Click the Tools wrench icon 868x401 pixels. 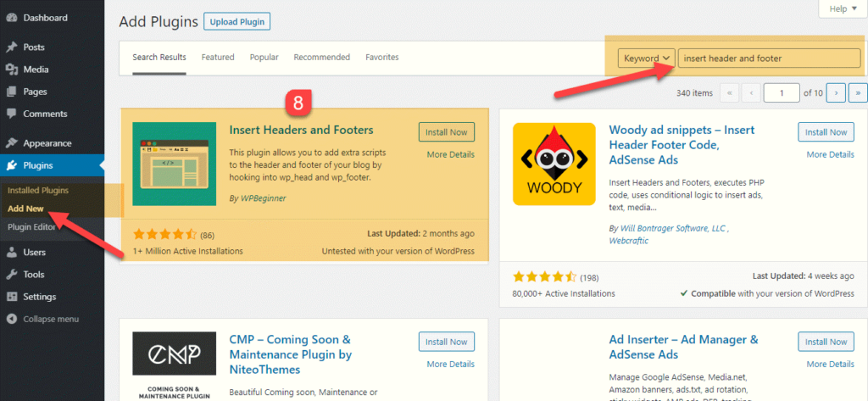click(12, 274)
